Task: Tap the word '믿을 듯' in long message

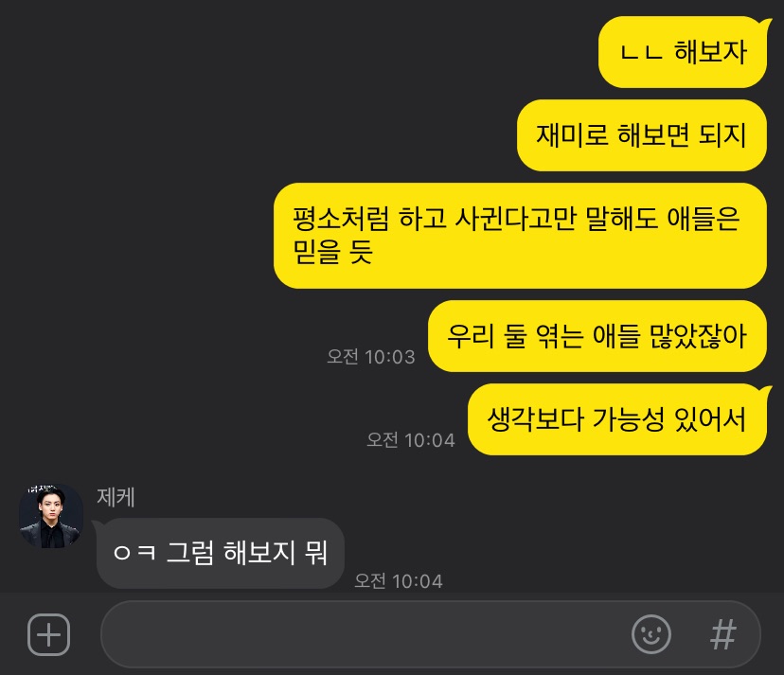Action: coord(333,252)
